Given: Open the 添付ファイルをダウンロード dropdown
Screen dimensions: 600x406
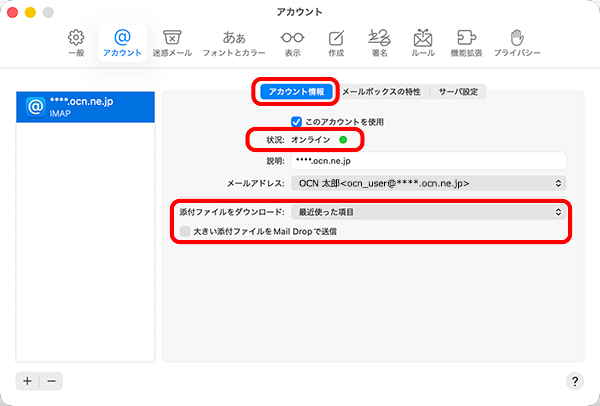Looking at the screenshot, I should (x=427, y=212).
